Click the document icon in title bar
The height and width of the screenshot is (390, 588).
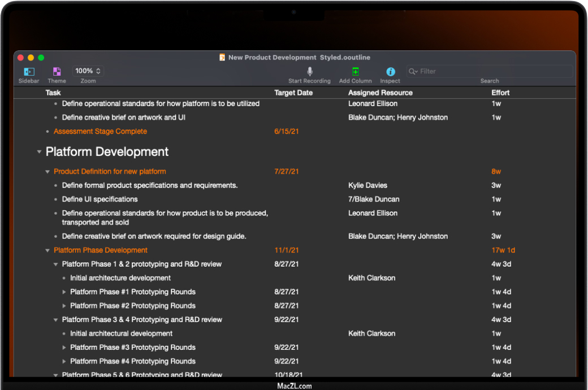pos(222,58)
